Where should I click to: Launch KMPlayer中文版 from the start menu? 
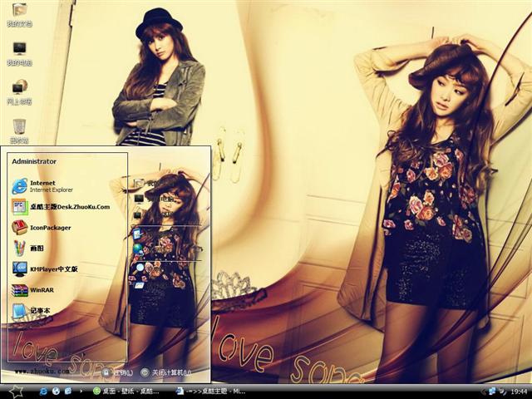pyautogui.click(x=45, y=269)
